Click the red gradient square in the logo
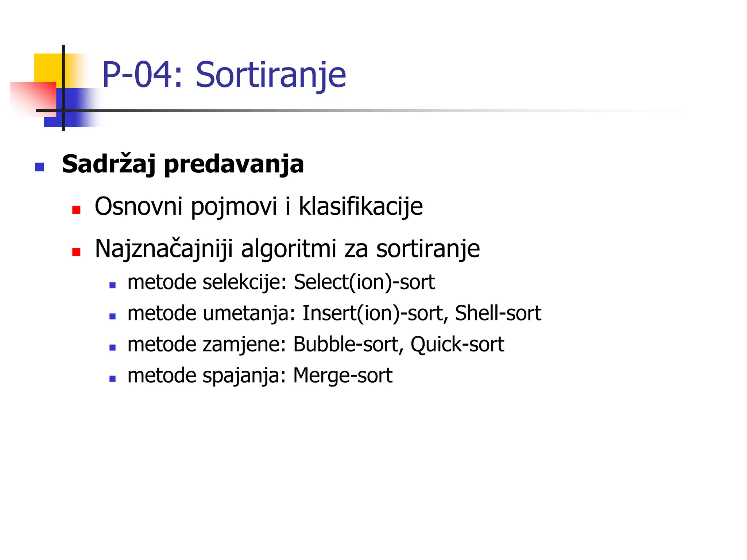The image size is (747, 560). click(34, 99)
